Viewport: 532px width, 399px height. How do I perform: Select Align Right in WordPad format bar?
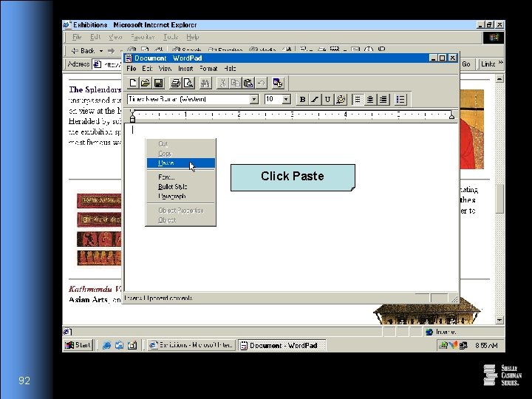pyautogui.click(x=383, y=100)
